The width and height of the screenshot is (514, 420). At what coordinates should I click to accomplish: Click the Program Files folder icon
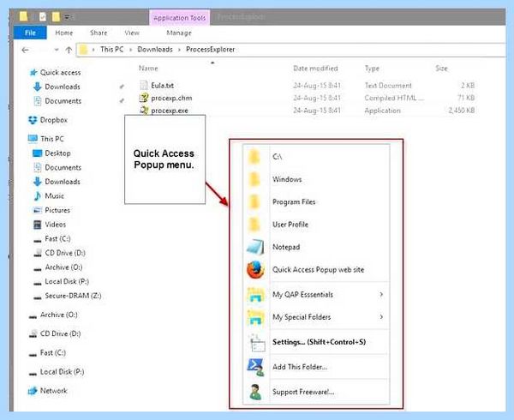pos(254,201)
